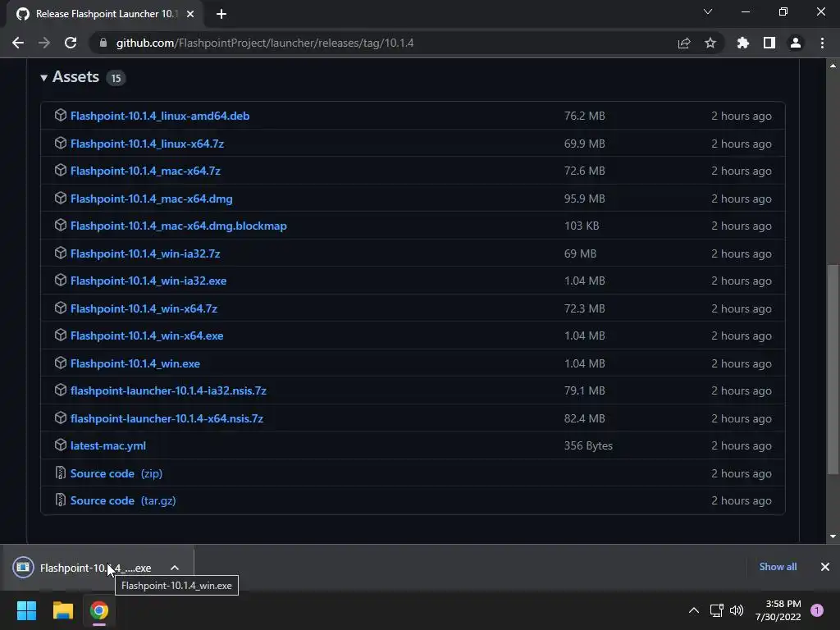Open the Chrome profile menu
The image size is (840, 630).
[796, 43]
